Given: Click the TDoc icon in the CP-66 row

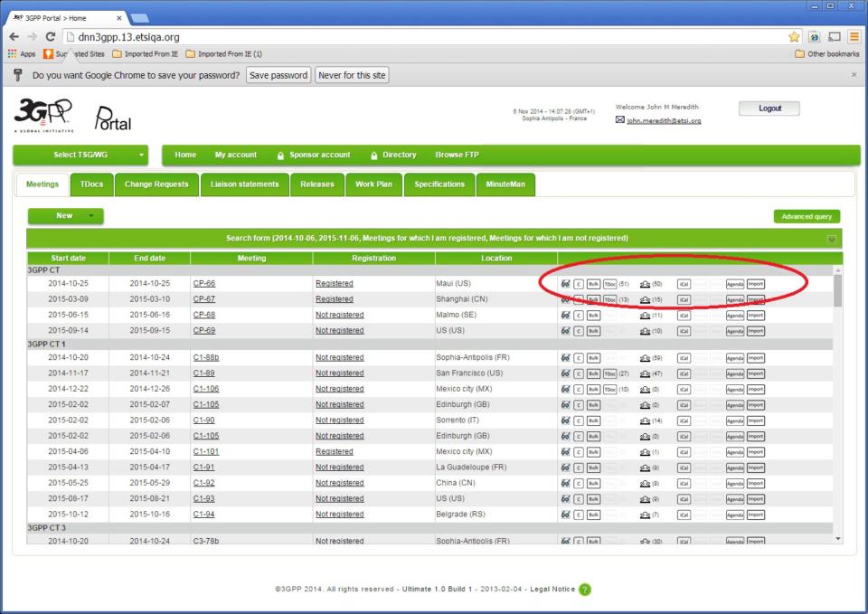Looking at the screenshot, I should pyautogui.click(x=610, y=284).
